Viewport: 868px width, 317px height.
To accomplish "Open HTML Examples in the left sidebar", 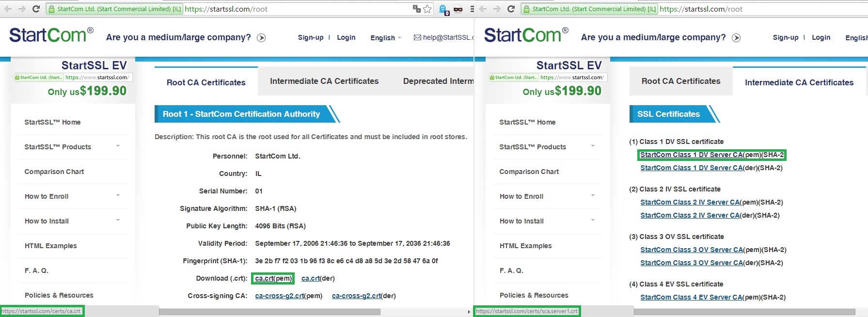I will click(x=50, y=246).
